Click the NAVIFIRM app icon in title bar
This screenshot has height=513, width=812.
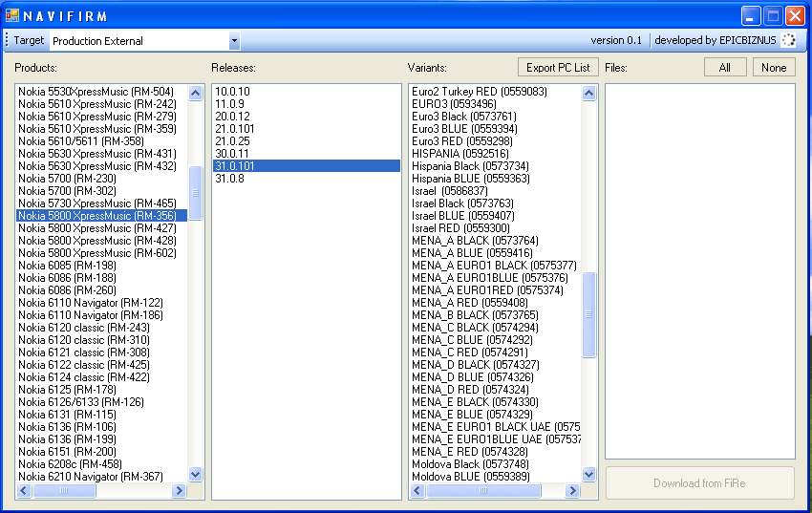coord(12,15)
